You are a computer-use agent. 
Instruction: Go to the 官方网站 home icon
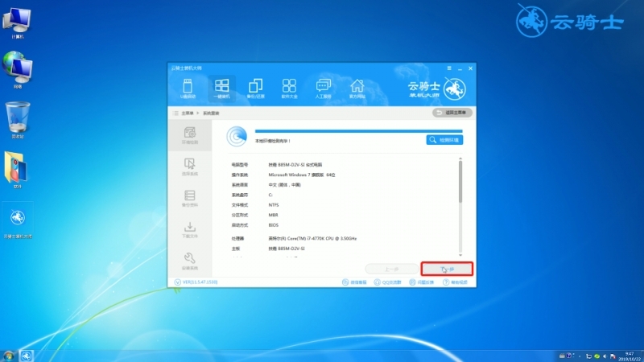(x=357, y=88)
